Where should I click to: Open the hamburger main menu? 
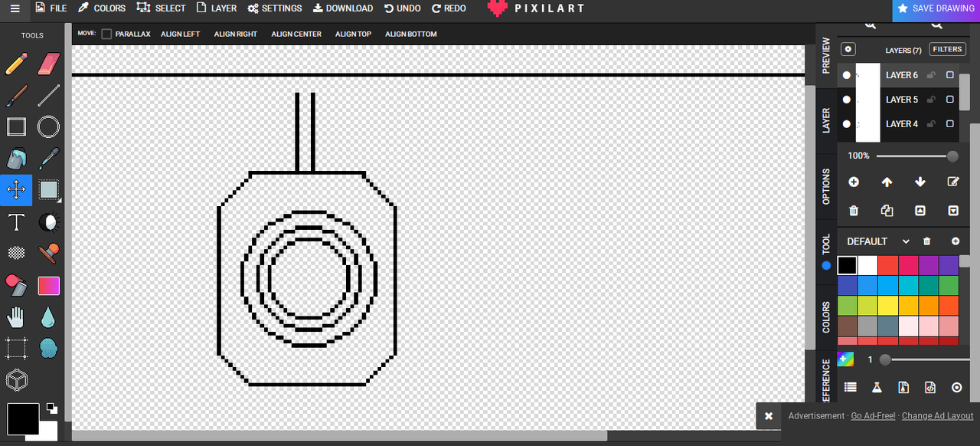click(15, 8)
